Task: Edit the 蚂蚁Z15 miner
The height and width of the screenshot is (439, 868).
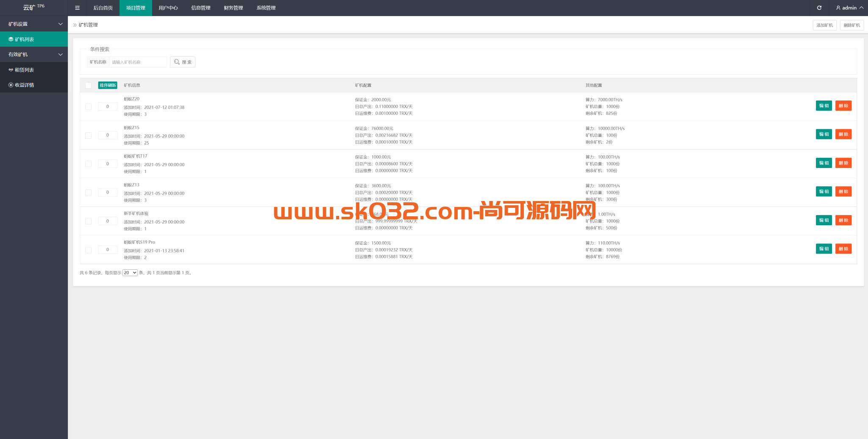Action: [824, 134]
